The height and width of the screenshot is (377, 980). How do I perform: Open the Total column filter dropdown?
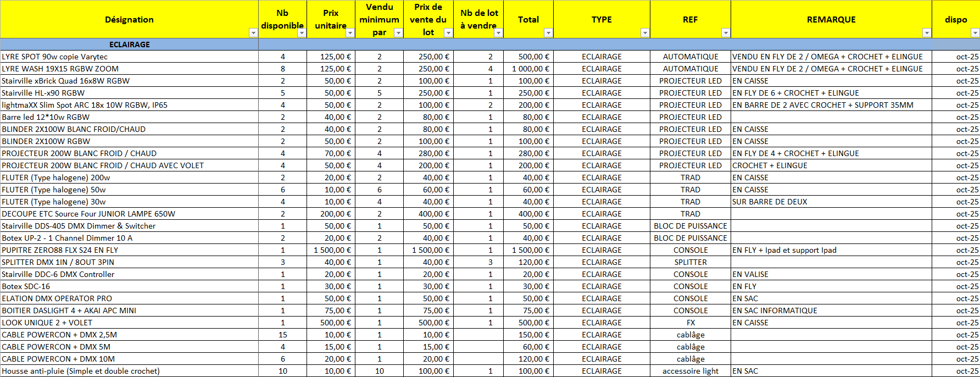(548, 33)
